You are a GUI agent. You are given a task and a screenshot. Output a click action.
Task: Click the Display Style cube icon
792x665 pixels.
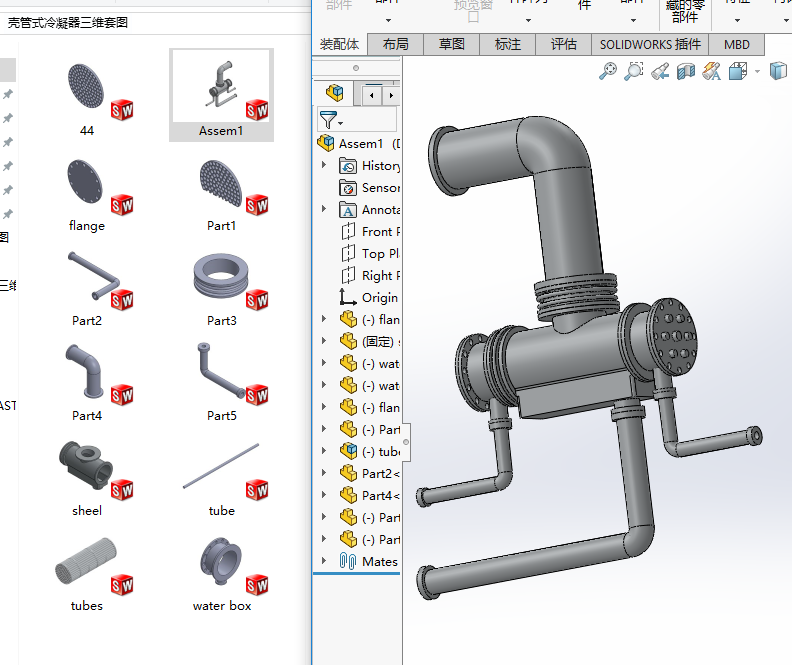[x=777, y=71]
